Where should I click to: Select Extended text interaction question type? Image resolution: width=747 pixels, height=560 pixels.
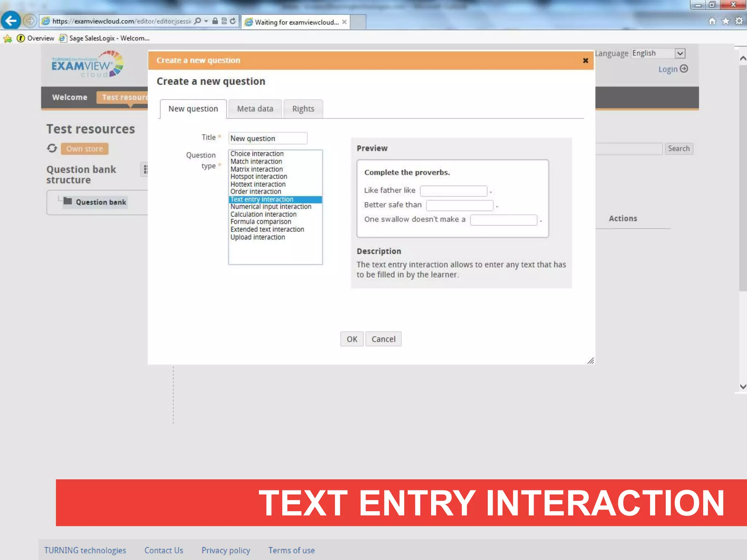point(275,229)
